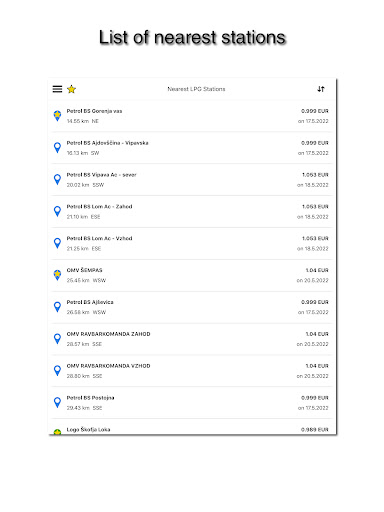Select the Petrol BS Lom Ac - Zahod station
Viewport: 384px width, 512px height.
[x=99, y=207]
